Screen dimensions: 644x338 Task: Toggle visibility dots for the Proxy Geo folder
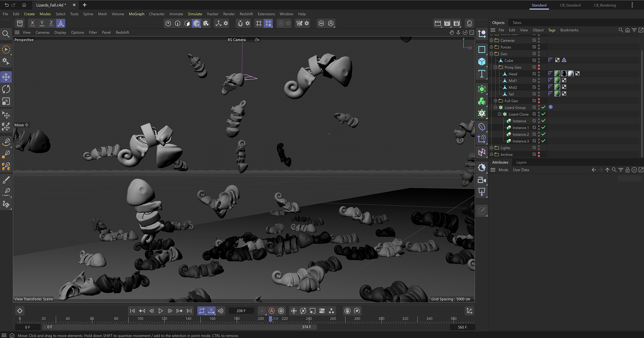[539, 67]
